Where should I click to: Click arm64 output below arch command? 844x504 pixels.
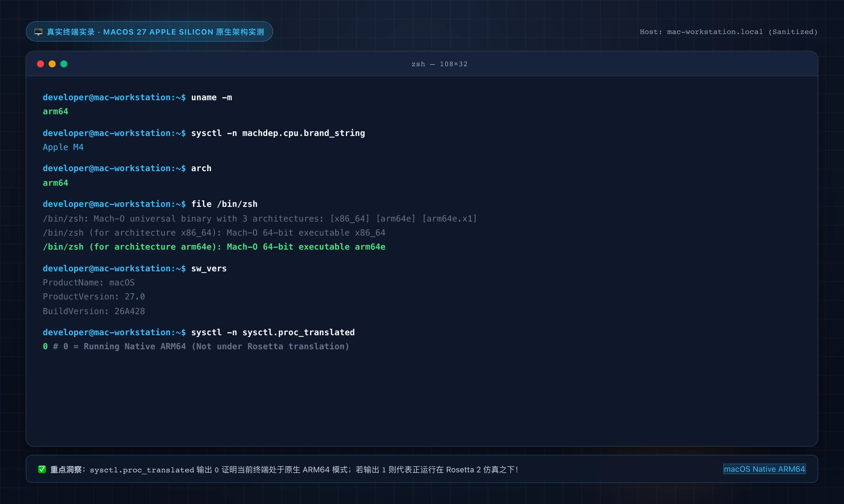tap(55, 183)
